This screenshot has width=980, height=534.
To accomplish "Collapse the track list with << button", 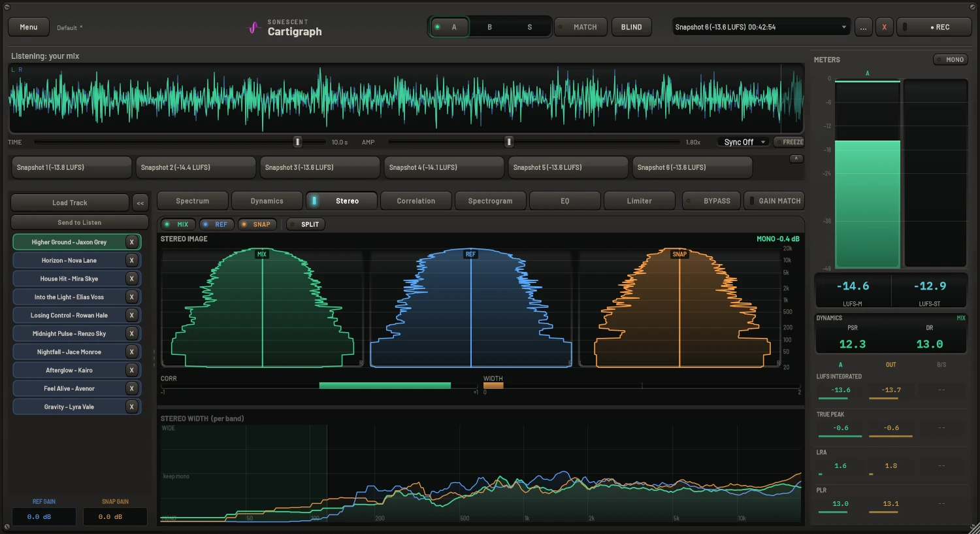I will (x=140, y=203).
